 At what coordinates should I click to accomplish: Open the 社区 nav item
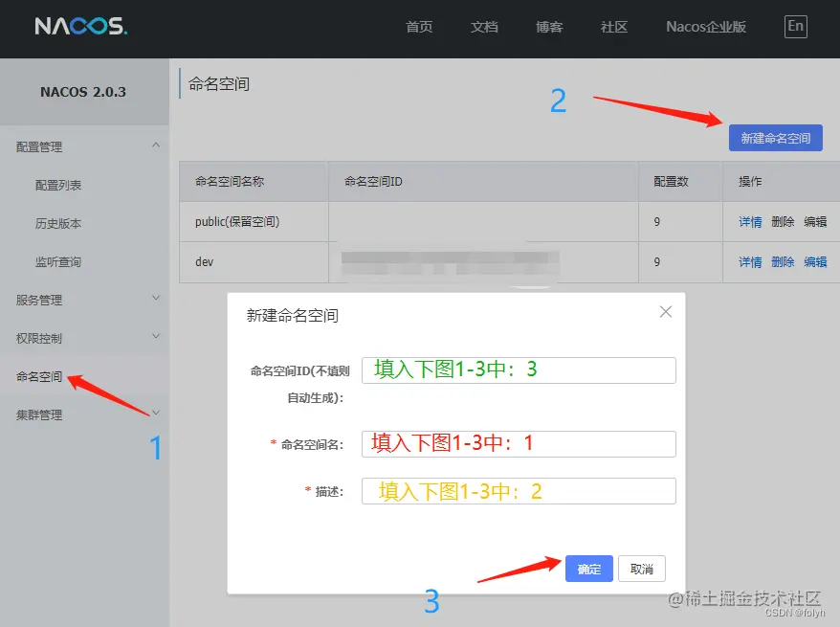(x=614, y=27)
